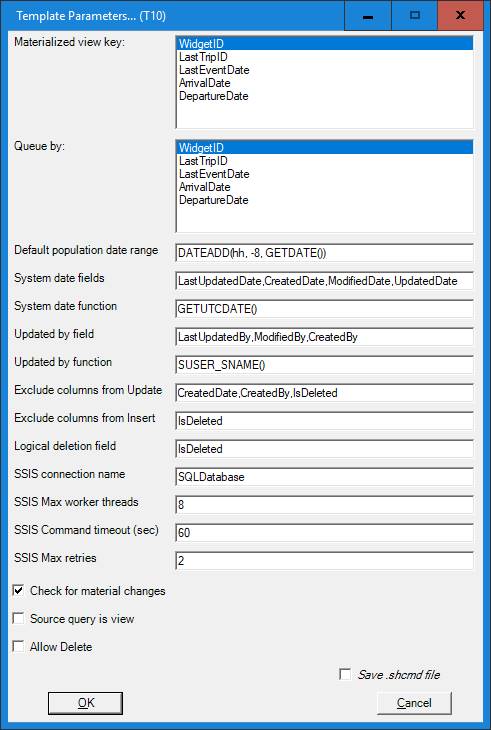
Task: Click the Updated by function input
Action: click(x=324, y=365)
